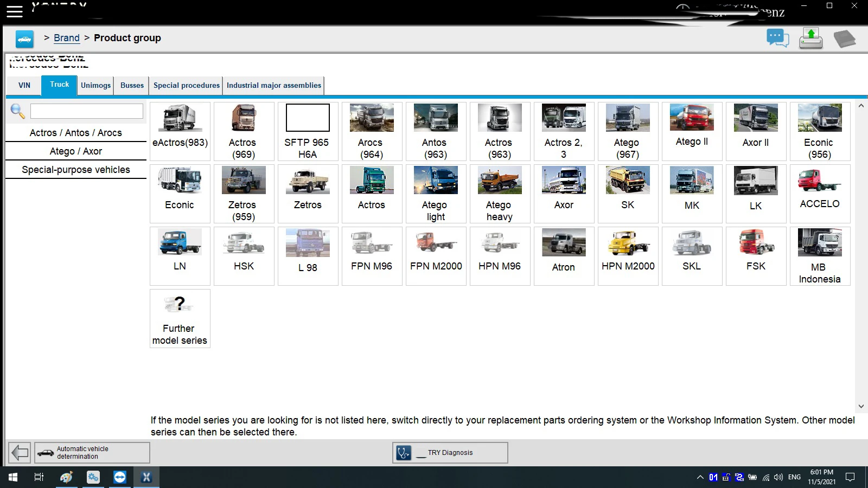Open the chat feedback speech-bubble icon

(x=777, y=38)
